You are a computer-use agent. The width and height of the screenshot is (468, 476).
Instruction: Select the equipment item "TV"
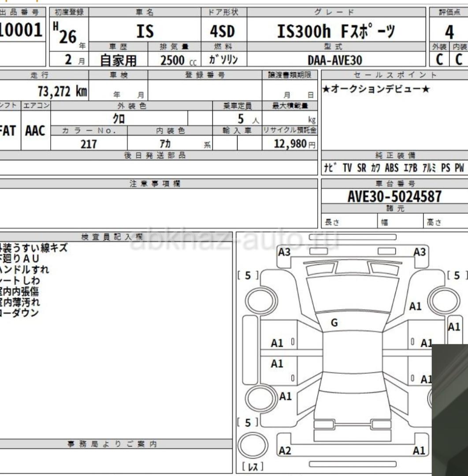347,168
